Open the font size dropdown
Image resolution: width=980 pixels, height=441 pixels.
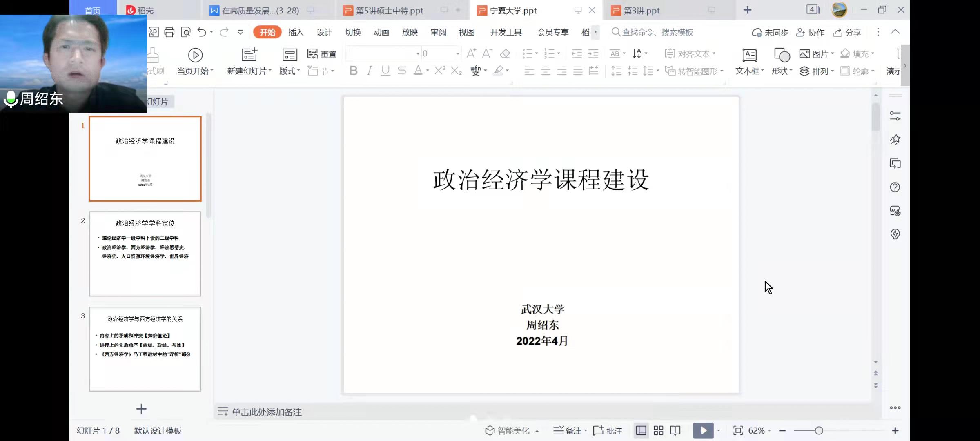point(457,53)
